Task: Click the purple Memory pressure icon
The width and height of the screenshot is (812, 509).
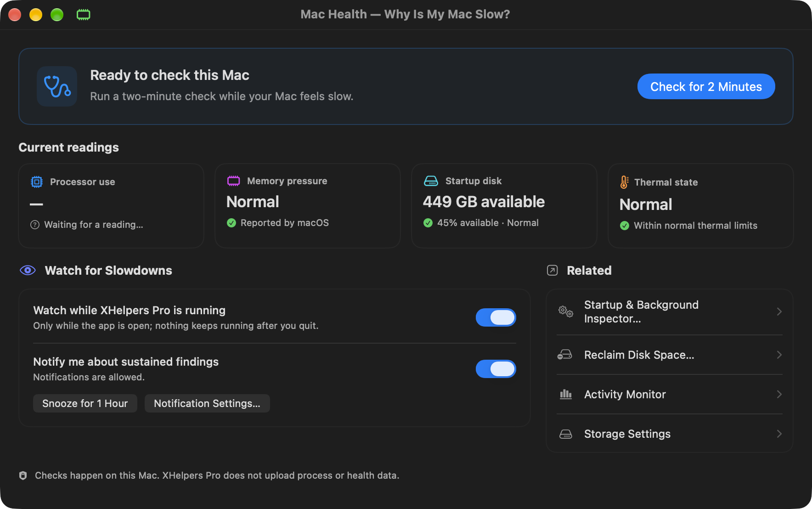Action: pyautogui.click(x=233, y=181)
